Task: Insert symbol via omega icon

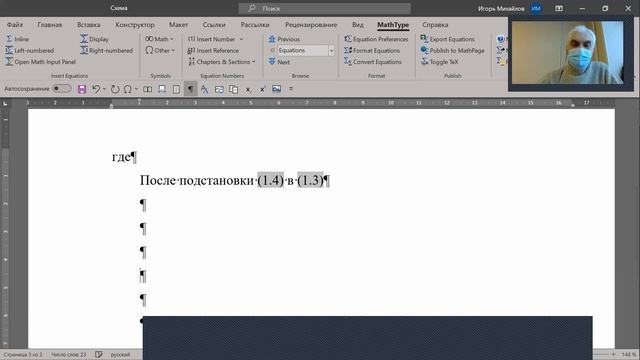Action: (x=128, y=89)
